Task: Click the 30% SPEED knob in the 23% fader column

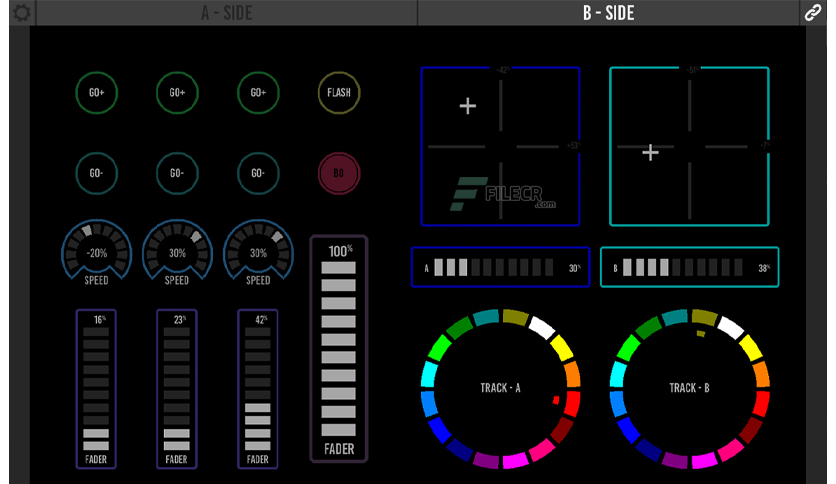Action: click(178, 252)
